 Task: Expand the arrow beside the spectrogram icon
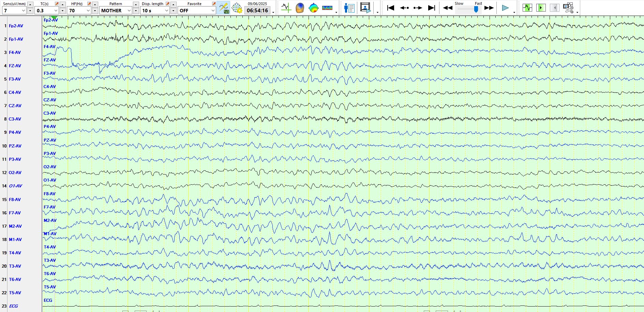[x=336, y=12]
